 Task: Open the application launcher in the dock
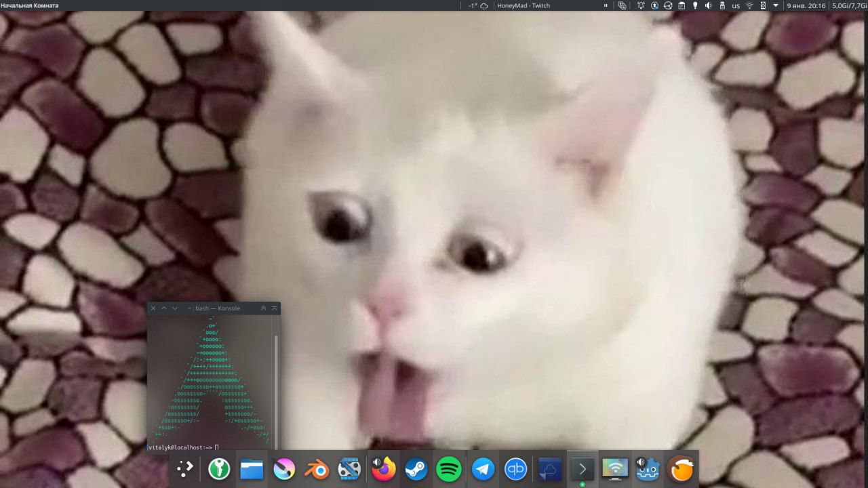pyautogui.click(x=185, y=468)
